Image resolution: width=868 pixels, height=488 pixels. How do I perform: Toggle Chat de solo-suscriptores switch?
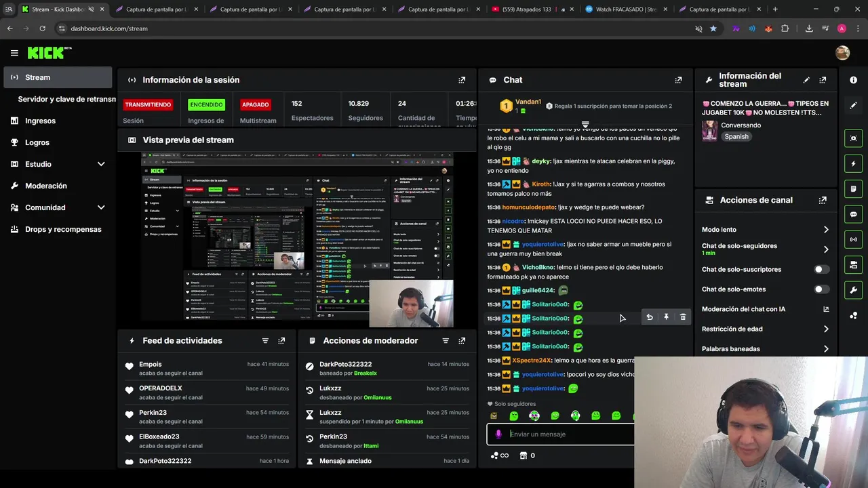coord(822,269)
